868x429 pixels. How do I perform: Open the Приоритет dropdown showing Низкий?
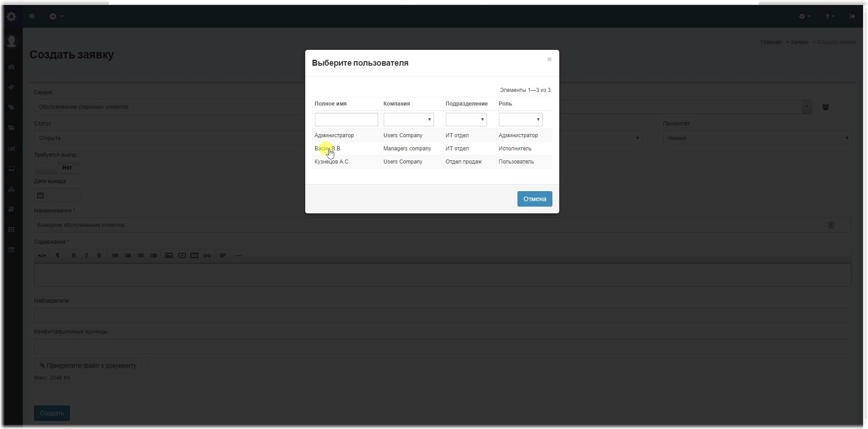point(757,138)
